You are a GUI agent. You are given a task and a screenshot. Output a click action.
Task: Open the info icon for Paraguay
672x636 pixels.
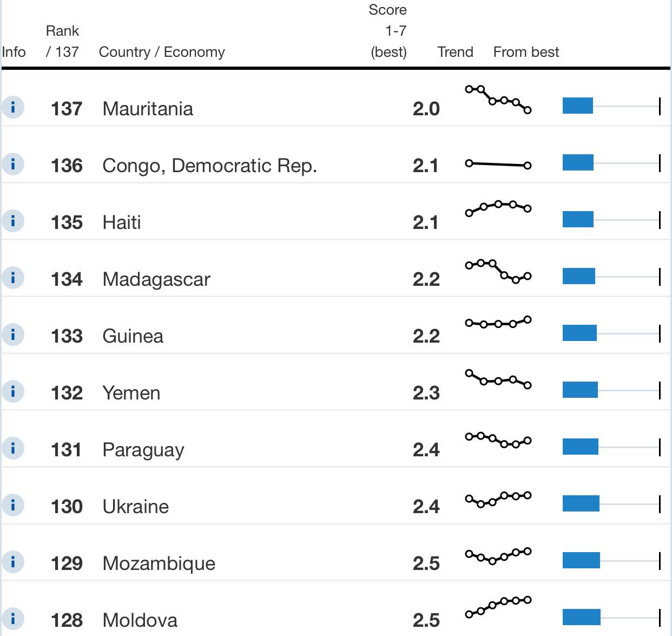point(13,448)
